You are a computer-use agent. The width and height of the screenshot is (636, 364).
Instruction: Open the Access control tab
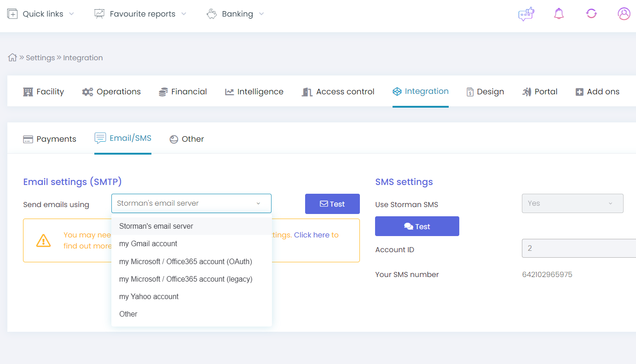338,92
